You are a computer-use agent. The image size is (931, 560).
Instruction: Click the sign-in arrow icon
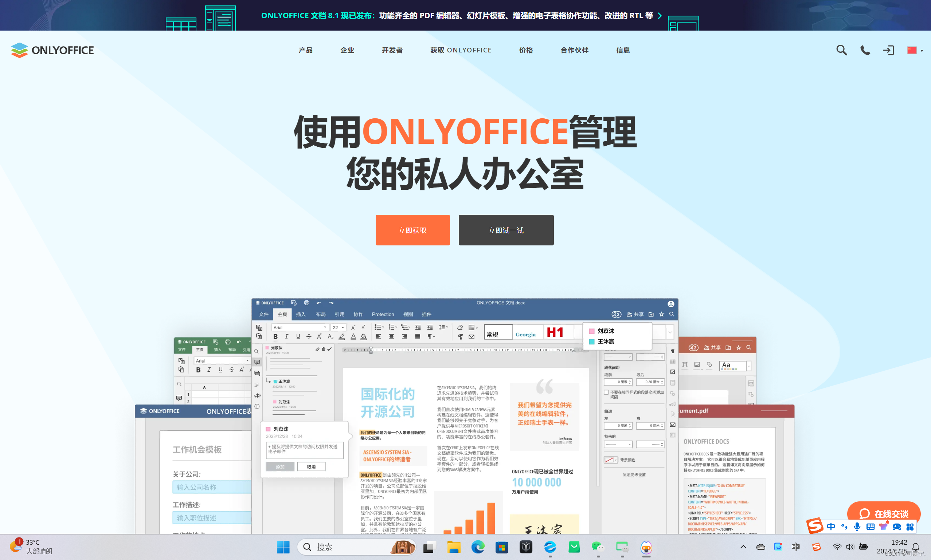coord(888,50)
